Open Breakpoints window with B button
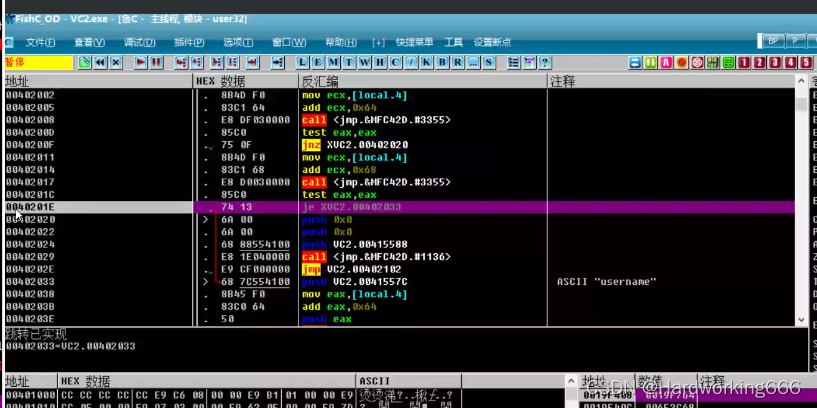The width and height of the screenshot is (817, 408). click(442, 63)
